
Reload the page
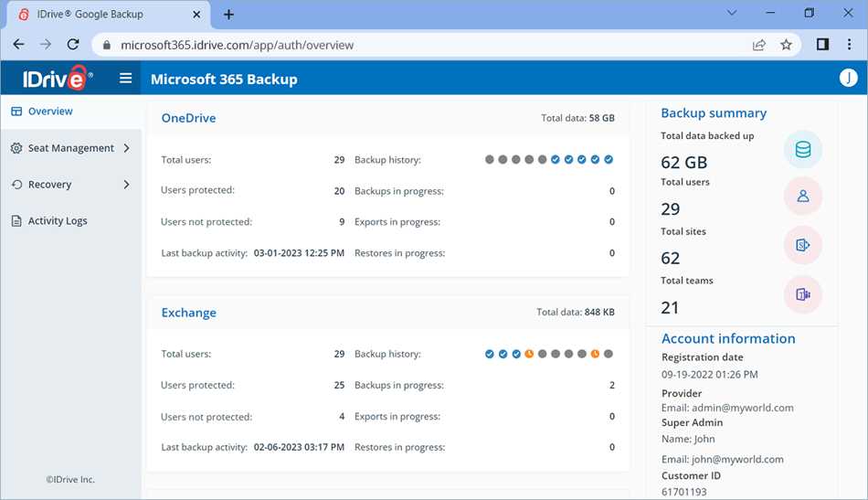pyautogui.click(x=73, y=44)
